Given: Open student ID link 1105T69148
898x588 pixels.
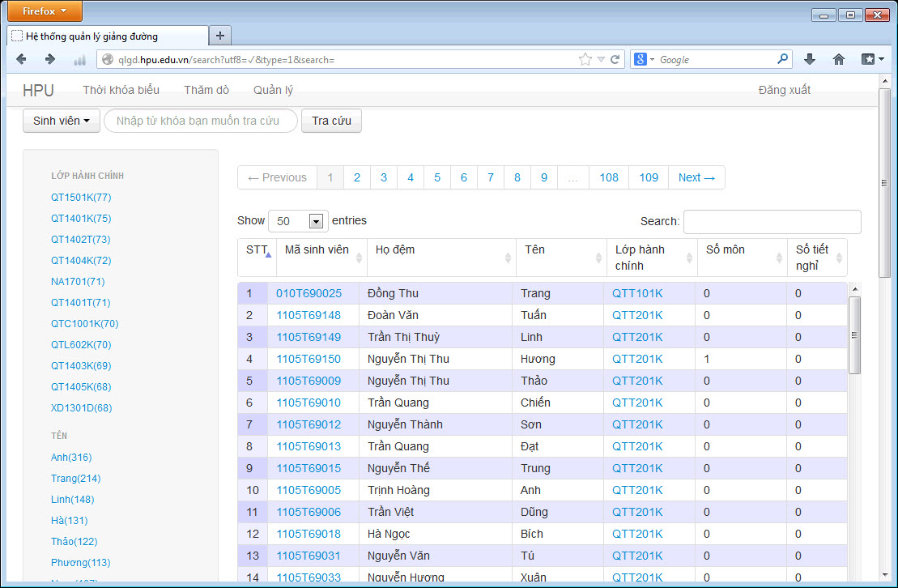Looking at the screenshot, I should [x=309, y=315].
